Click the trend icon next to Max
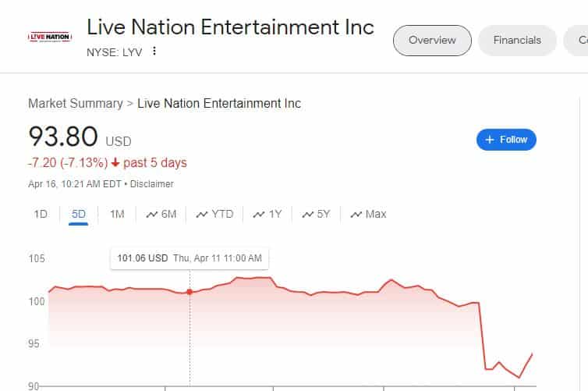 click(x=356, y=215)
